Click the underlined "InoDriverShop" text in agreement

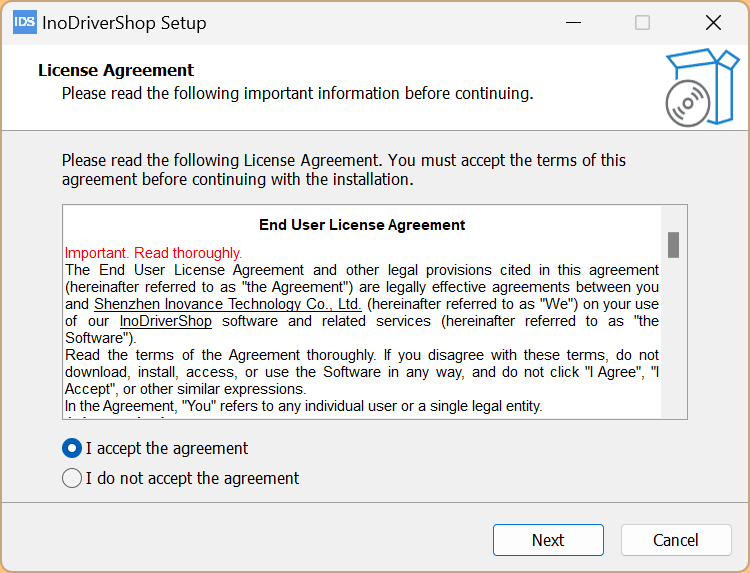165,321
